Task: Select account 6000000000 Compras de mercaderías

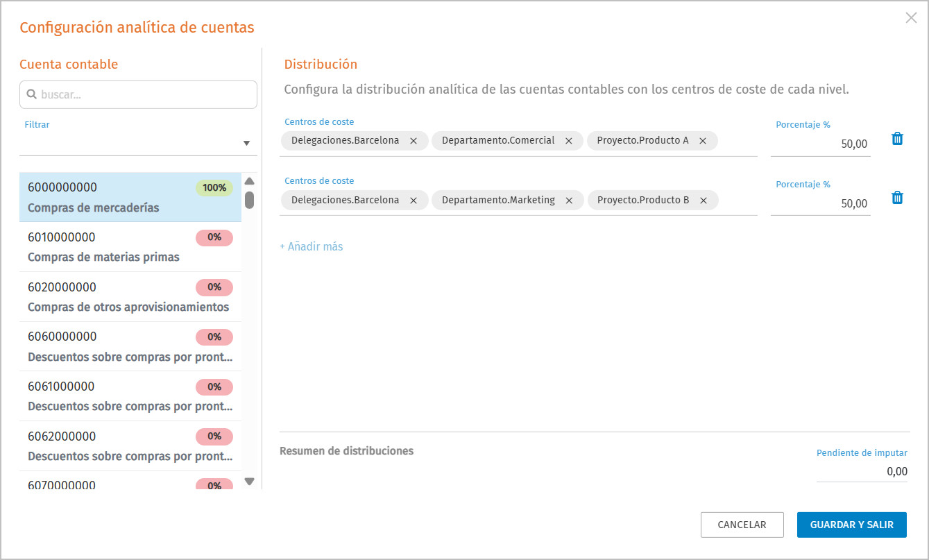Action: click(130, 197)
